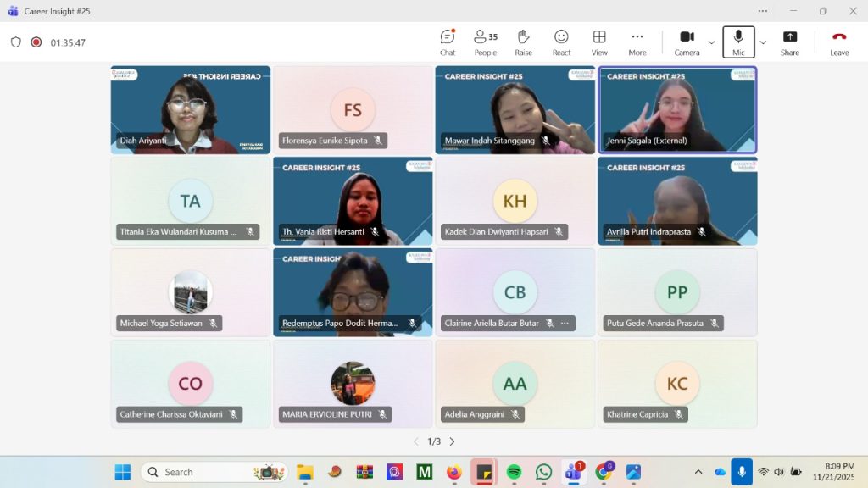Show the People participants list
This screenshot has width=868, height=488.
click(x=486, y=42)
